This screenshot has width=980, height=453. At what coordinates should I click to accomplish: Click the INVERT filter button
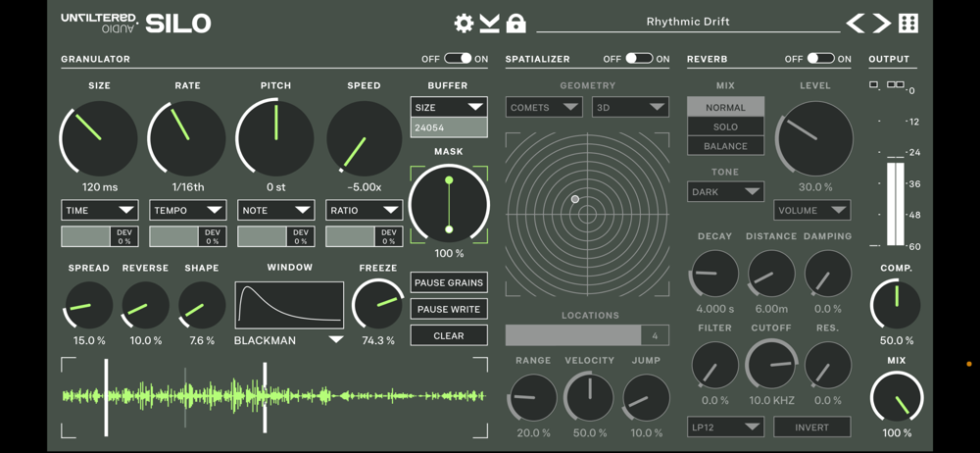tap(811, 427)
